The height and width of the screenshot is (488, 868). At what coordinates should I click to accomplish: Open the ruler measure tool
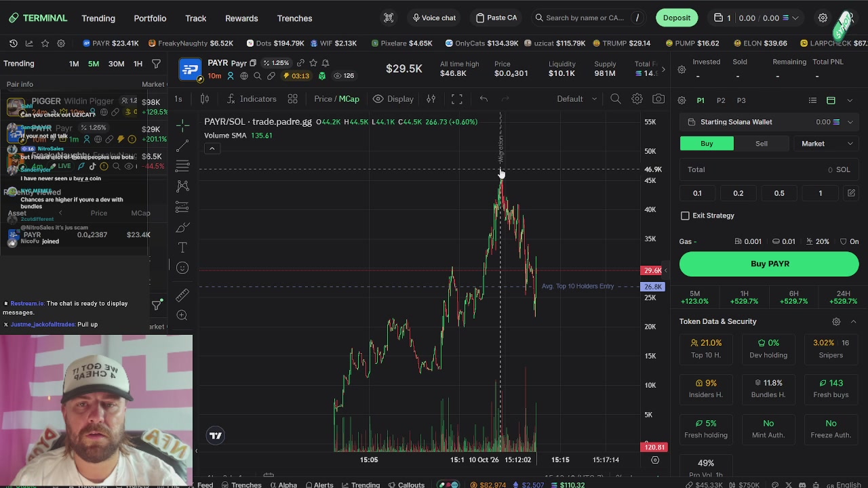(x=182, y=295)
